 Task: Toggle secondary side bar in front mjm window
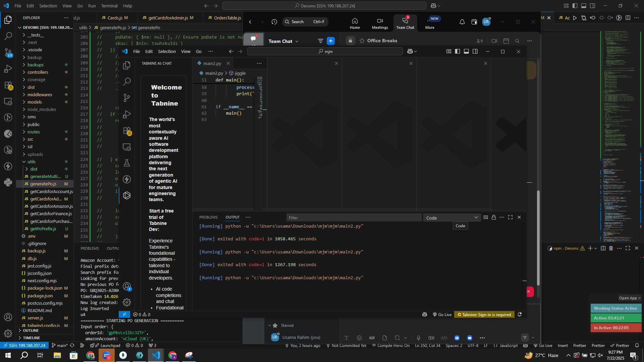(x=475, y=51)
